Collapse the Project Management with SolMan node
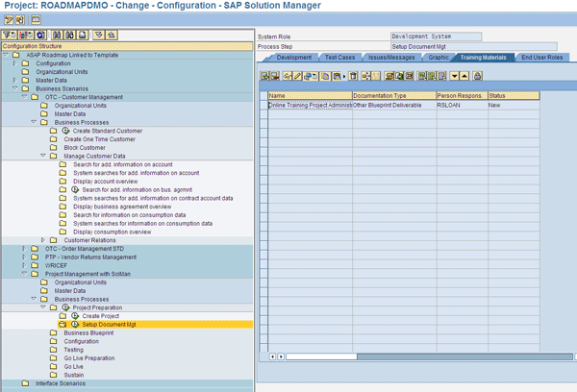 [25, 274]
